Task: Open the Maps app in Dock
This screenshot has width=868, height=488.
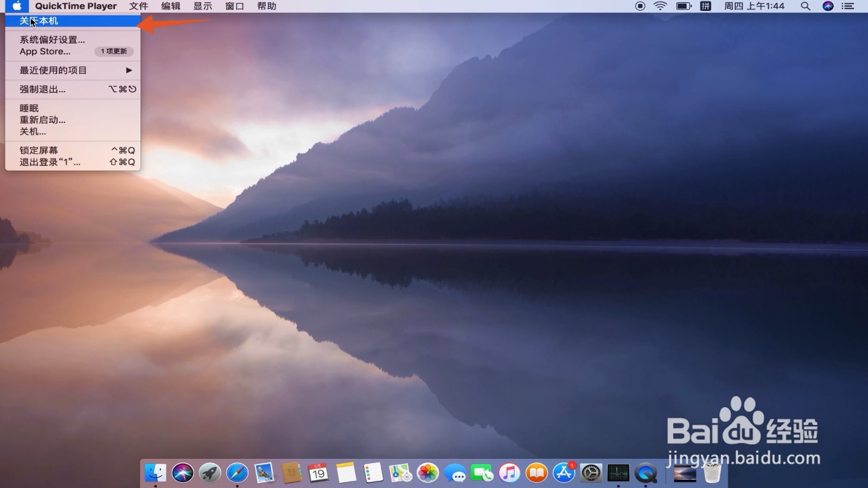Action: (x=400, y=473)
